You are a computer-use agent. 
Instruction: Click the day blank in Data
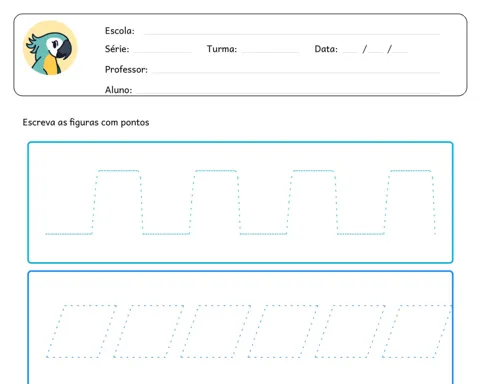tap(350, 51)
